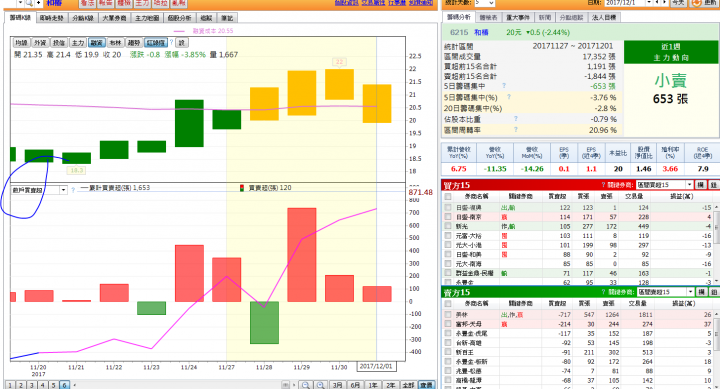
Task: Click the red-green 買賣超 legend swatch
Action: point(242,188)
